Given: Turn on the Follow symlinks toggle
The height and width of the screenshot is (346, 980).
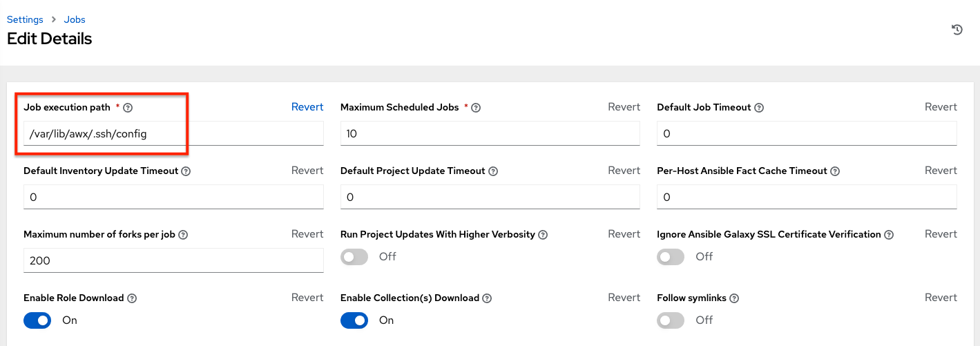Looking at the screenshot, I should point(671,320).
